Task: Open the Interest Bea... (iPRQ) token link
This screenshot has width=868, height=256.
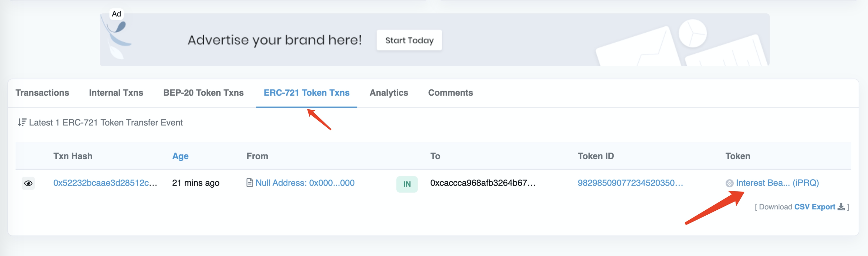Action: (x=777, y=183)
